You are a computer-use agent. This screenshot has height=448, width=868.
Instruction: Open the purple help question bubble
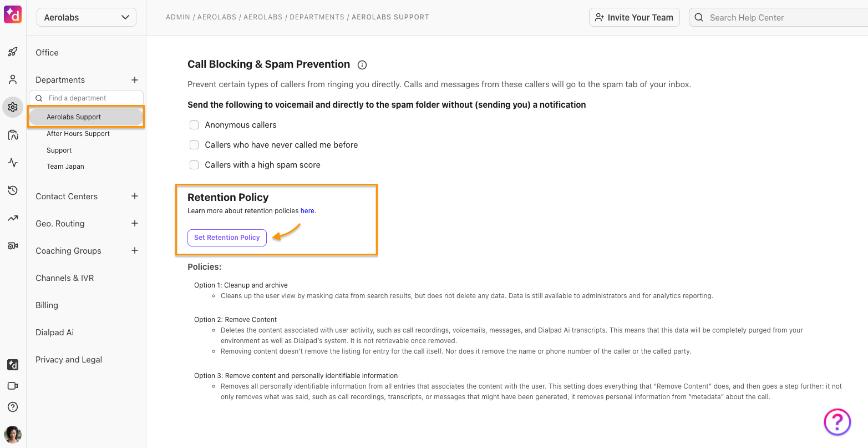click(837, 422)
